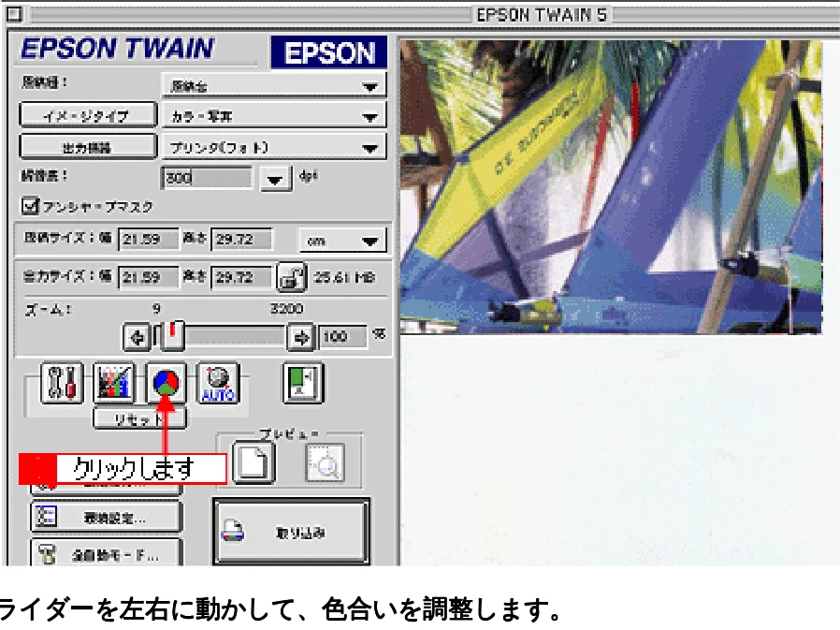This screenshot has height=630, width=840.
Task: Open the 原稿種 document source dropdown
Action: [x=274, y=85]
